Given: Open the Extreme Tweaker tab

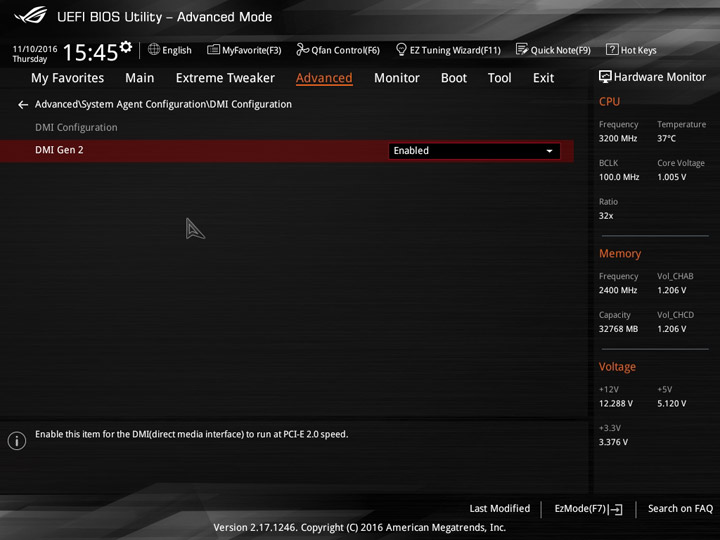Looking at the screenshot, I should (x=225, y=78).
